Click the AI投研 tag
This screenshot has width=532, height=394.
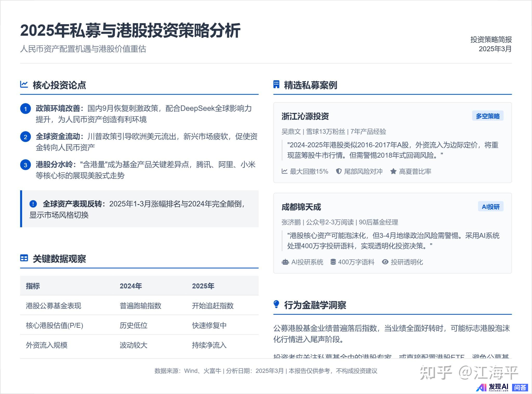click(x=491, y=207)
